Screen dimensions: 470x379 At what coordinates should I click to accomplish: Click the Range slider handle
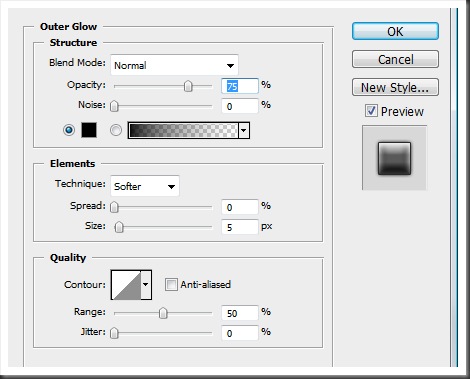[163, 313]
